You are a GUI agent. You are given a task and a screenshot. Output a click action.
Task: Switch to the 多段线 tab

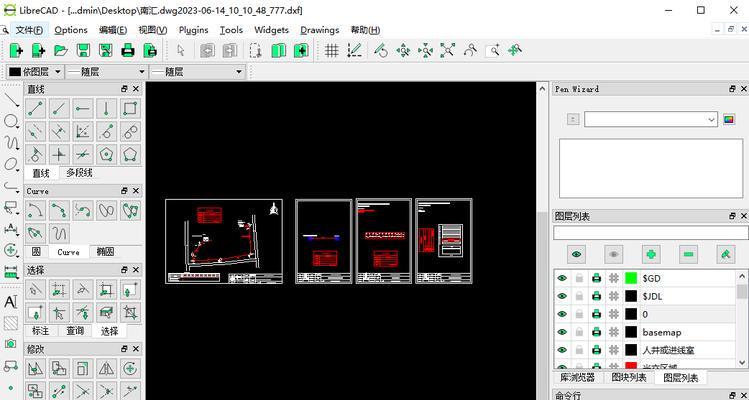[x=79, y=173]
